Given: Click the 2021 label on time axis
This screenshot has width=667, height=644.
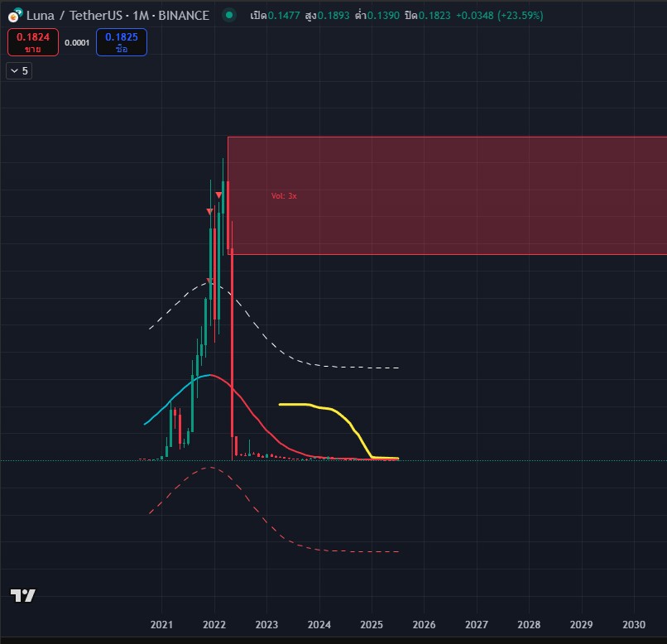Looking at the screenshot, I should click(161, 624).
